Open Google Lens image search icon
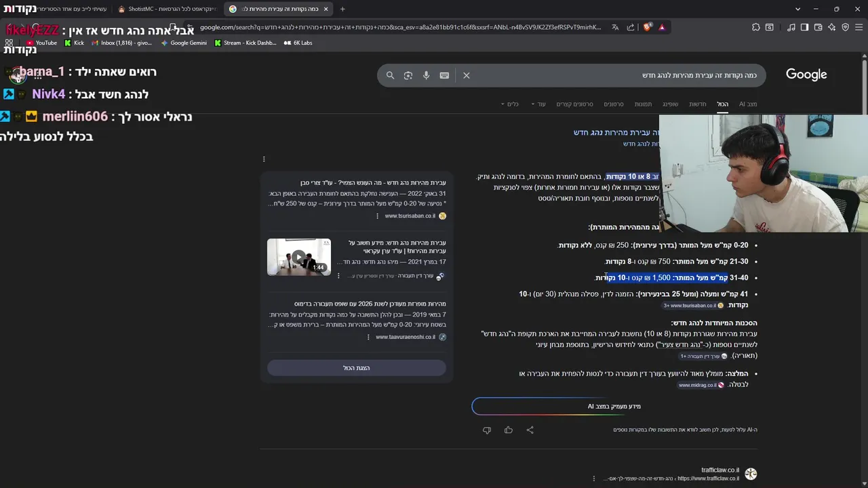The height and width of the screenshot is (488, 868). (x=408, y=75)
